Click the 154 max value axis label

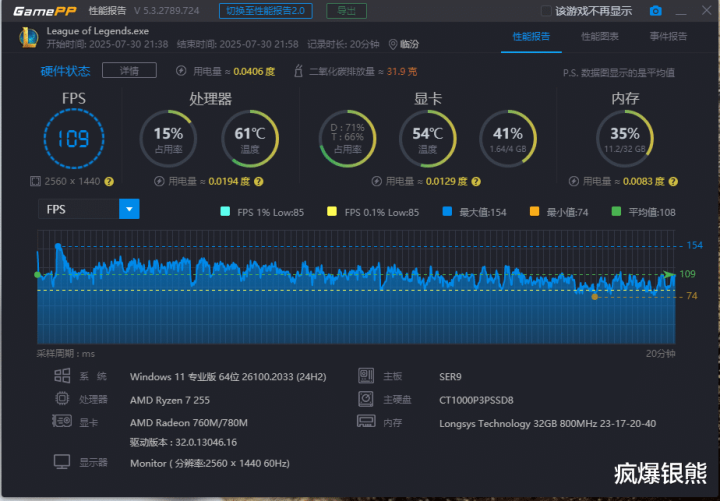tap(694, 245)
